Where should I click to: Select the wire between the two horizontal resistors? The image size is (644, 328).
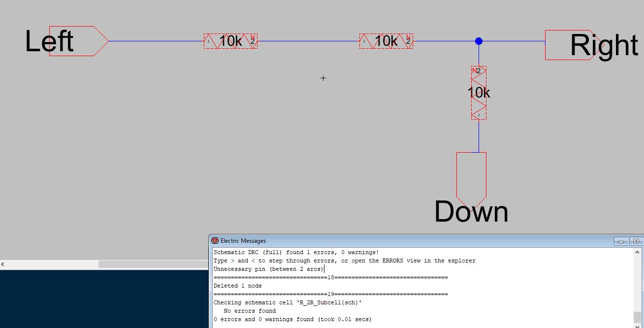(308, 41)
